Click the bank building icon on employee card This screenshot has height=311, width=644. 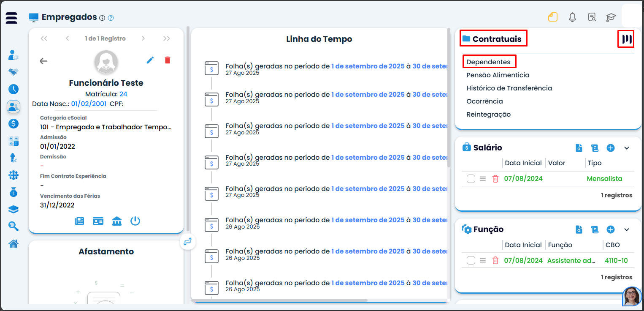(x=116, y=221)
